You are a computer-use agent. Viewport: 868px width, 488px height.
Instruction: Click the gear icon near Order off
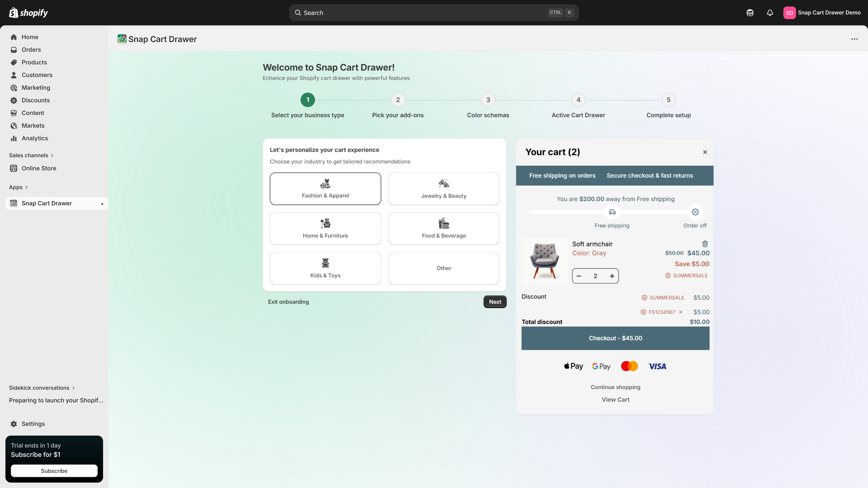pyautogui.click(x=695, y=212)
